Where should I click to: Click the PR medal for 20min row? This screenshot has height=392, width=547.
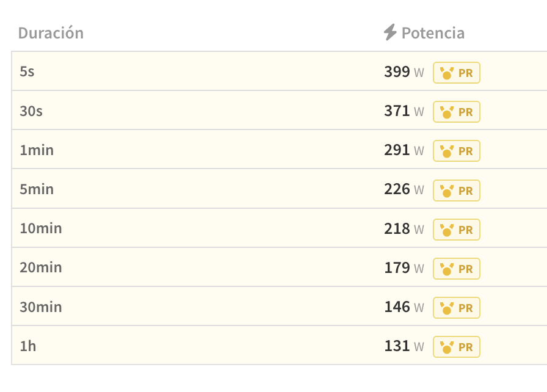point(457,269)
